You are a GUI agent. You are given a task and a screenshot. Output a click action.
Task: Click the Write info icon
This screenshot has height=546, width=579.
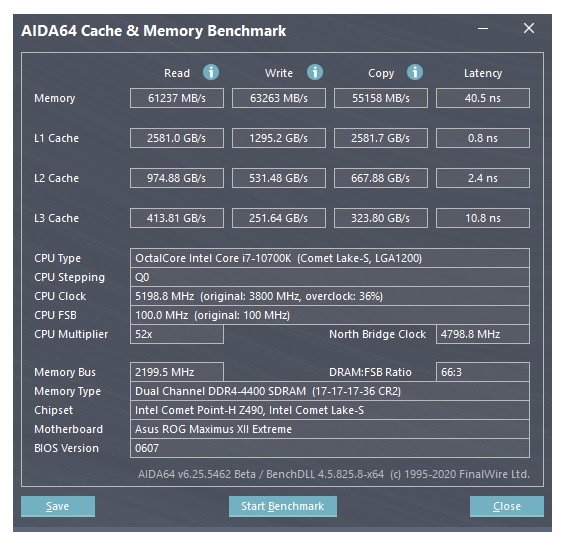[315, 72]
